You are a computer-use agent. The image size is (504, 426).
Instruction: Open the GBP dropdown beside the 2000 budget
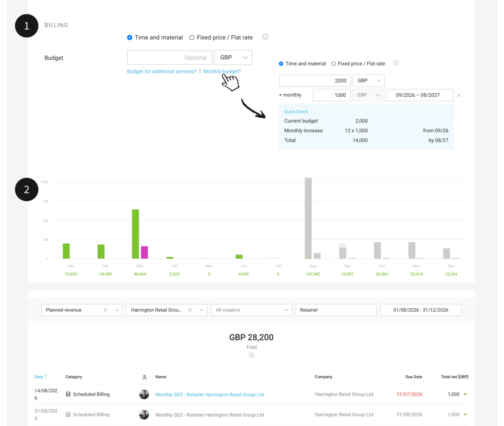[x=368, y=81]
